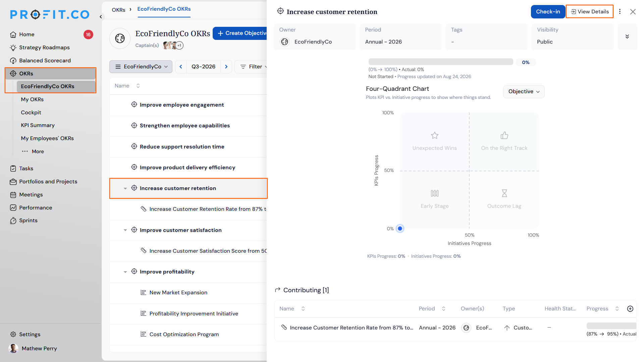Click the Strategy Roadmaps lightbulb icon
The height and width of the screenshot is (362, 644).
13,48
